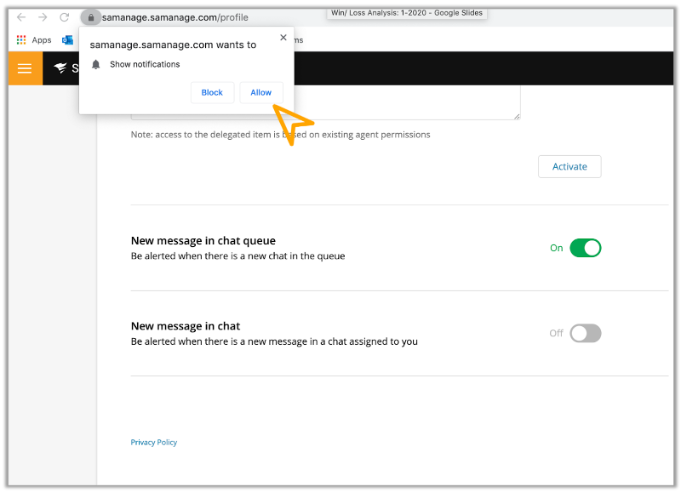Click the lock icon in the address bar

(x=90, y=17)
